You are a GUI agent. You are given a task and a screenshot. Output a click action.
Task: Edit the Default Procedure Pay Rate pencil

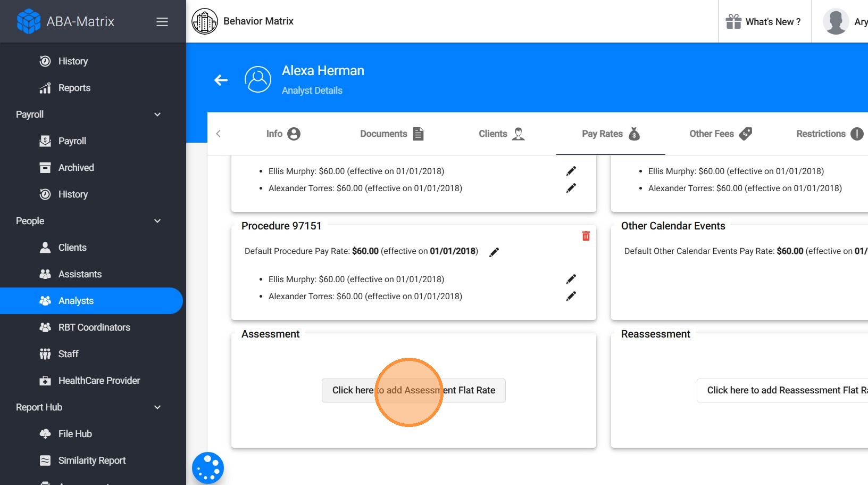click(x=494, y=252)
